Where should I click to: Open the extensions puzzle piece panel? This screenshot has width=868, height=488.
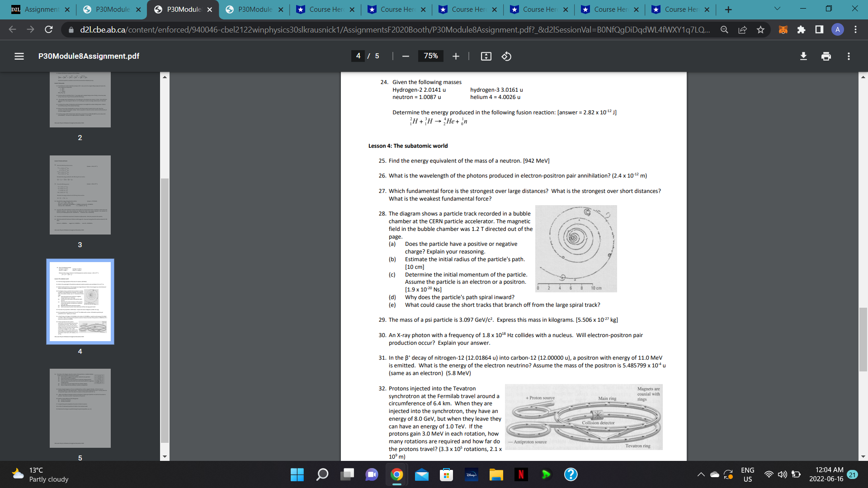(802, 29)
